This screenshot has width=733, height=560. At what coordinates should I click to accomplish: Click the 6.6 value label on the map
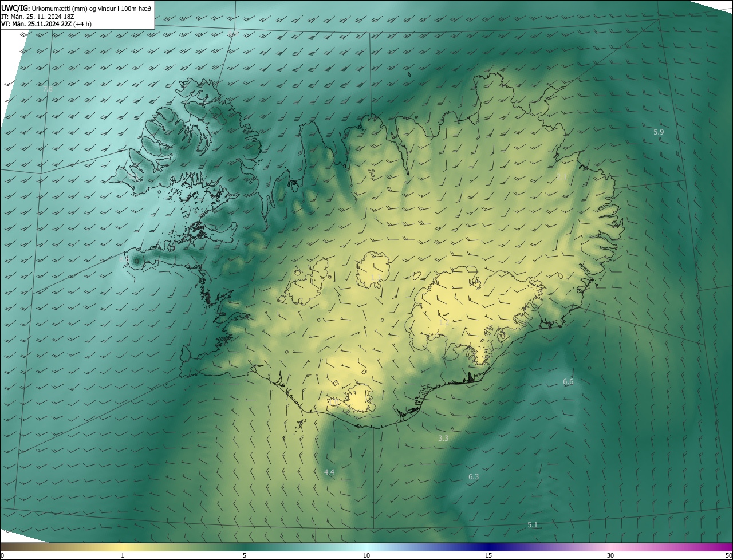coord(568,381)
